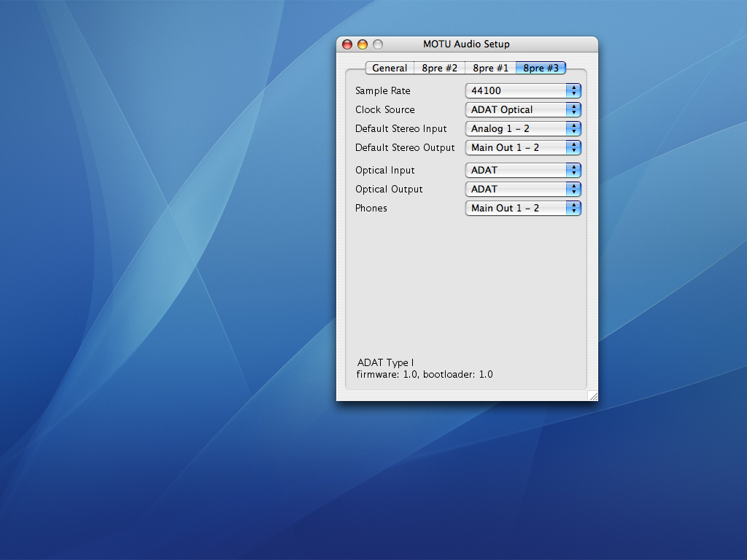Expand the Clock Source dropdown
This screenshot has width=747, height=560.
522,110
